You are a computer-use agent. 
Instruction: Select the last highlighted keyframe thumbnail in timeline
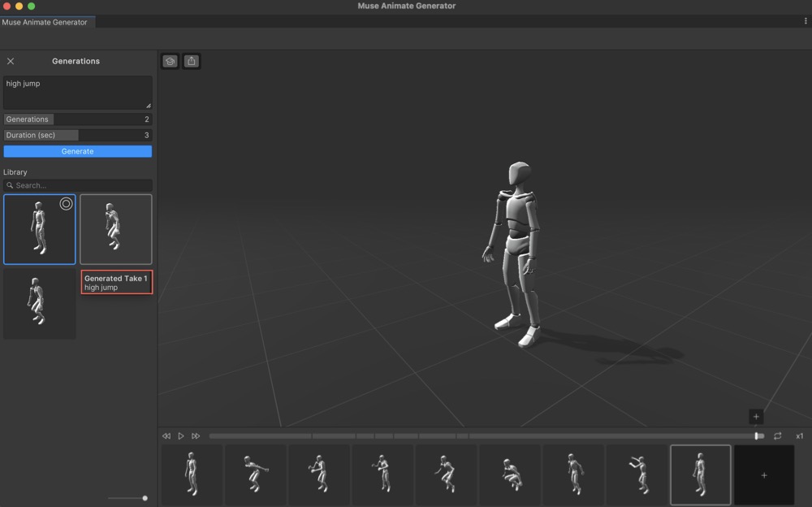(x=700, y=475)
